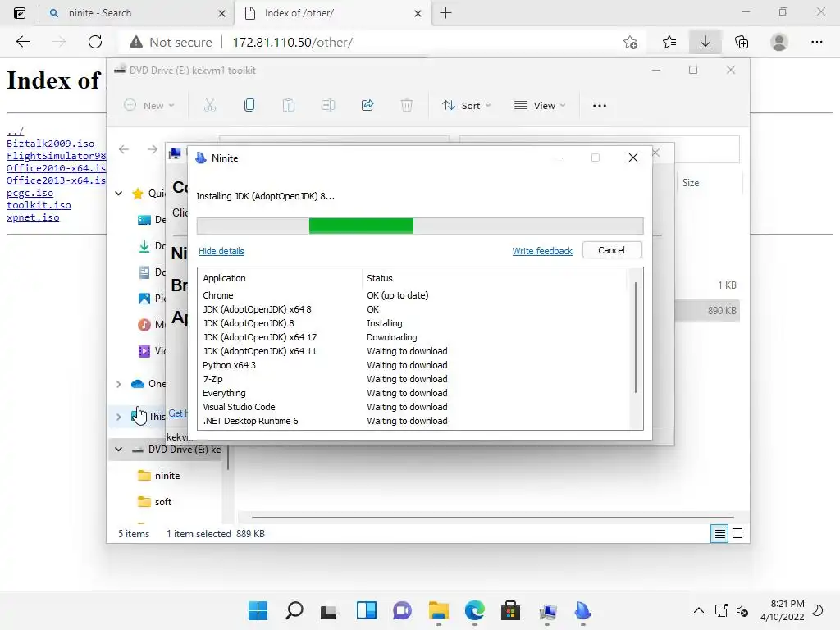Viewport: 840px width, 630px height.
Task: Click the Ninite details list scrollbar
Action: pos(636,337)
